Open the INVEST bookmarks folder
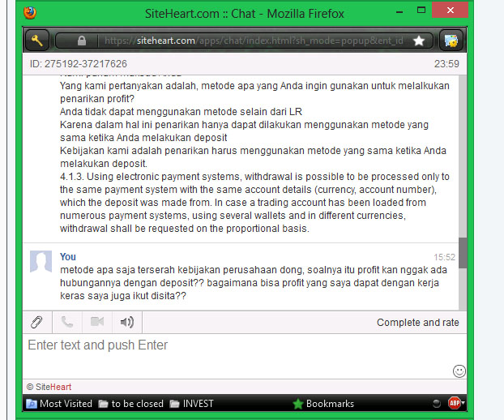The image size is (504, 420). point(191,404)
